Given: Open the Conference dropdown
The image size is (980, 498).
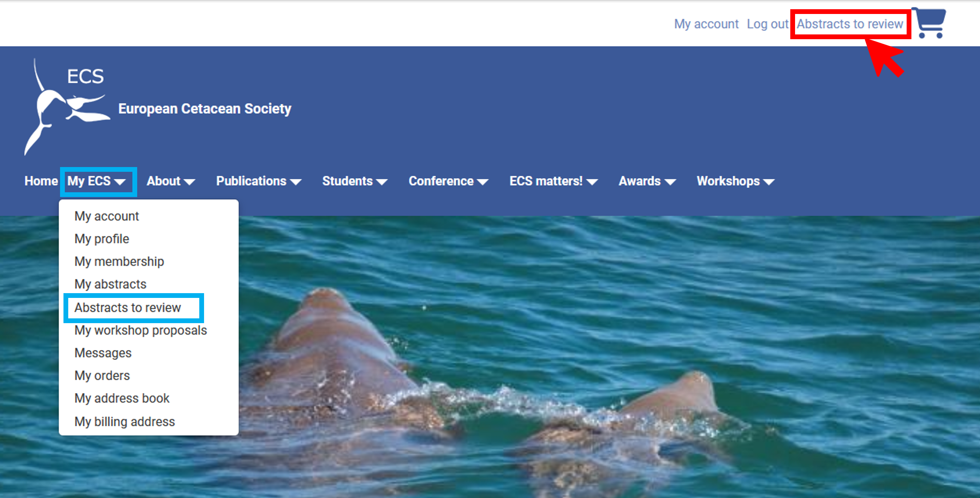Looking at the screenshot, I should [x=448, y=181].
